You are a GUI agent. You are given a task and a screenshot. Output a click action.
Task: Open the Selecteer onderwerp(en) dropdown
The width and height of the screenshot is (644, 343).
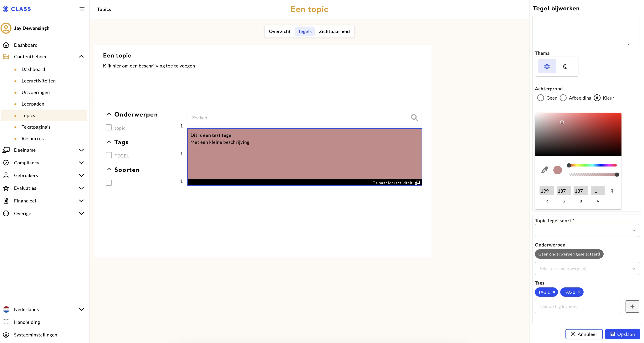[x=587, y=269]
